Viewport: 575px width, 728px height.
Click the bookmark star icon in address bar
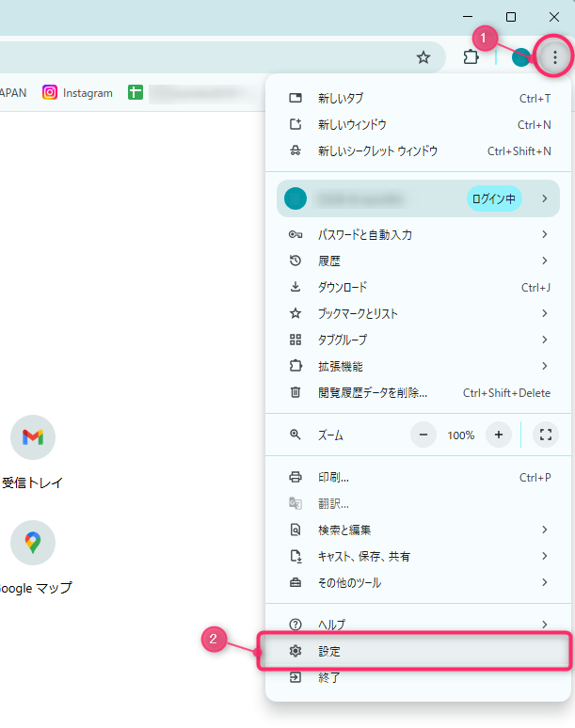(x=423, y=57)
